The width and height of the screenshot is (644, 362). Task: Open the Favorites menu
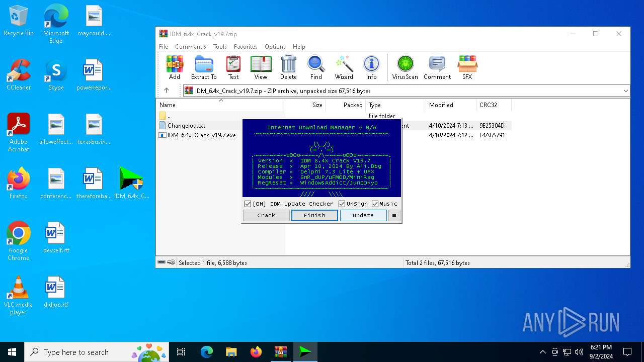click(246, 47)
